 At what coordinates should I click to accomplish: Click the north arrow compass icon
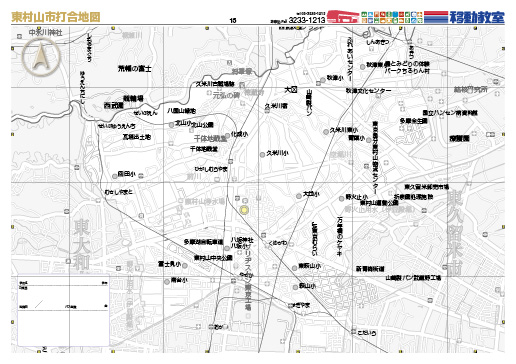coord(41,57)
